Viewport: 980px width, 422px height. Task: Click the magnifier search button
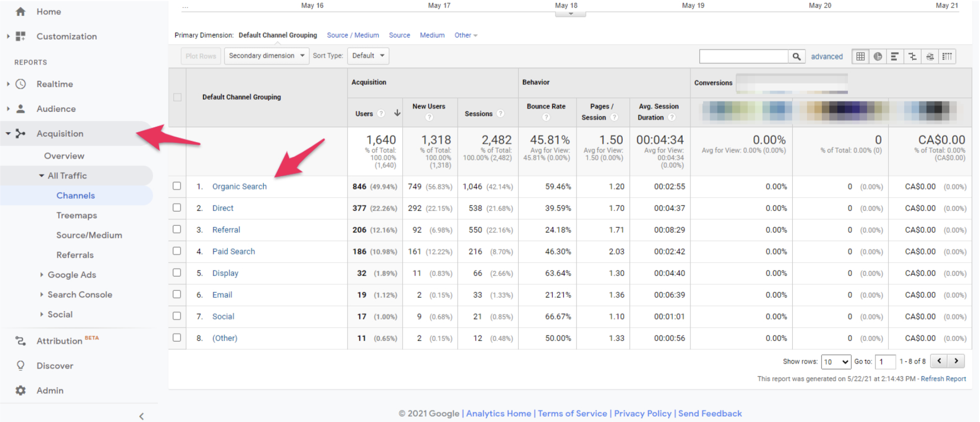[796, 56]
